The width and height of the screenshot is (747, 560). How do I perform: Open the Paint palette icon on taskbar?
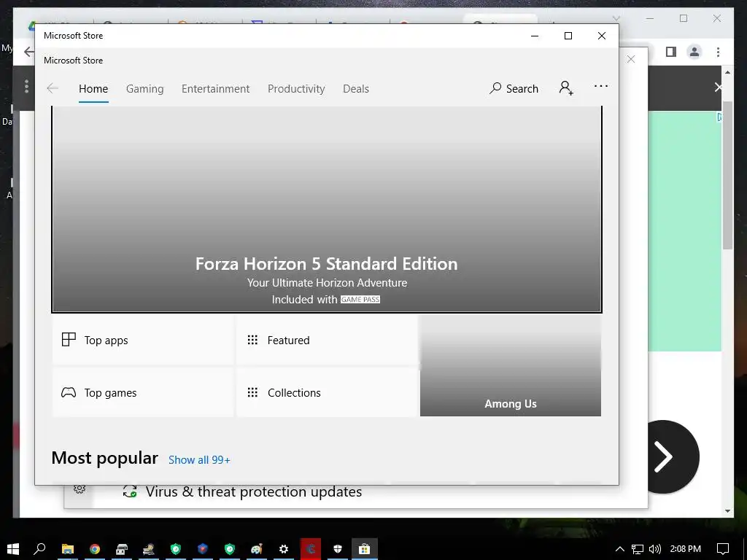tap(257, 549)
